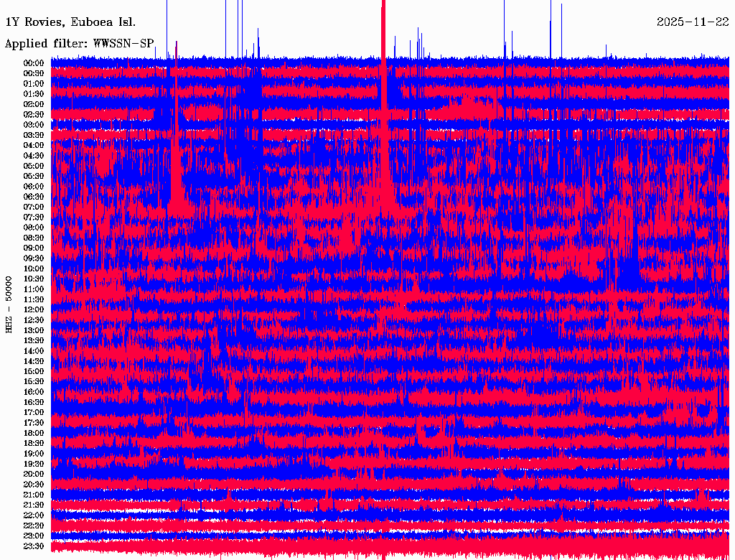Select the 16:00 time label
Image resolution: width=735 pixels, height=560 pixels.
(34, 391)
